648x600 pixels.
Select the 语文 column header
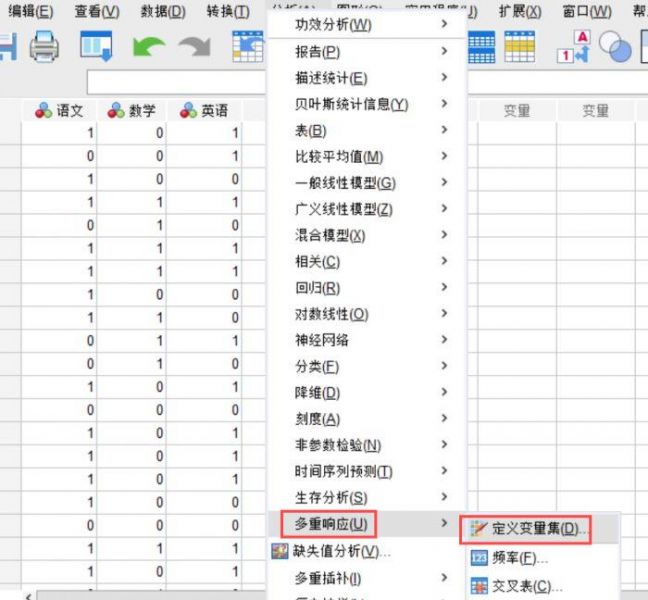[59, 111]
